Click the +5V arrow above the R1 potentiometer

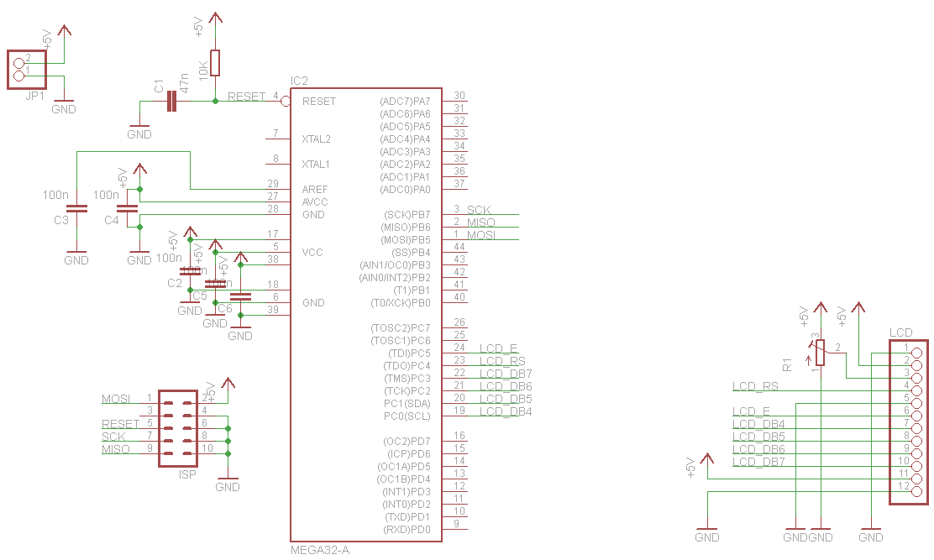click(x=821, y=307)
